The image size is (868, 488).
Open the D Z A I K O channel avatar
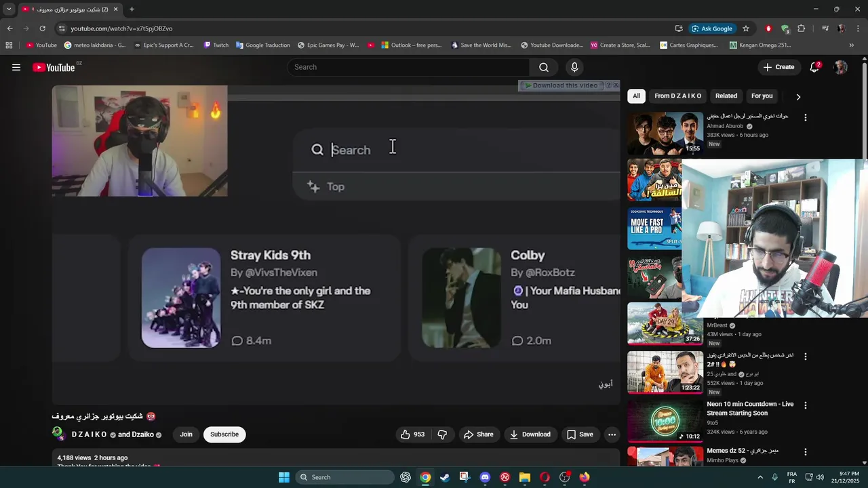(x=58, y=434)
